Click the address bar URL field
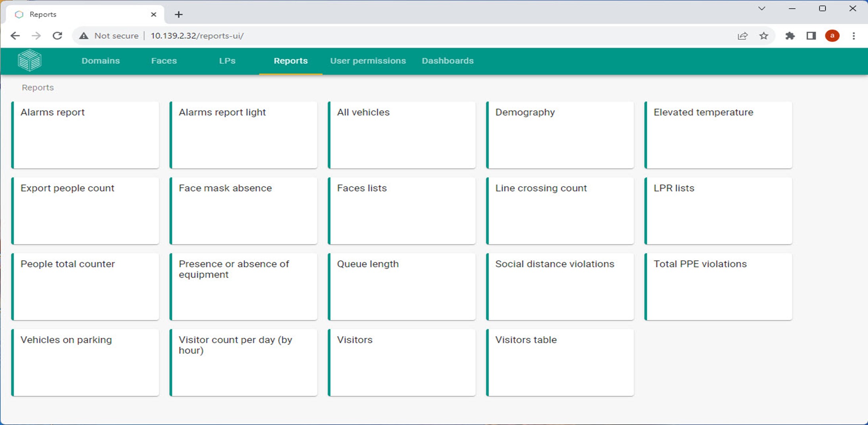 [x=357, y=36]
